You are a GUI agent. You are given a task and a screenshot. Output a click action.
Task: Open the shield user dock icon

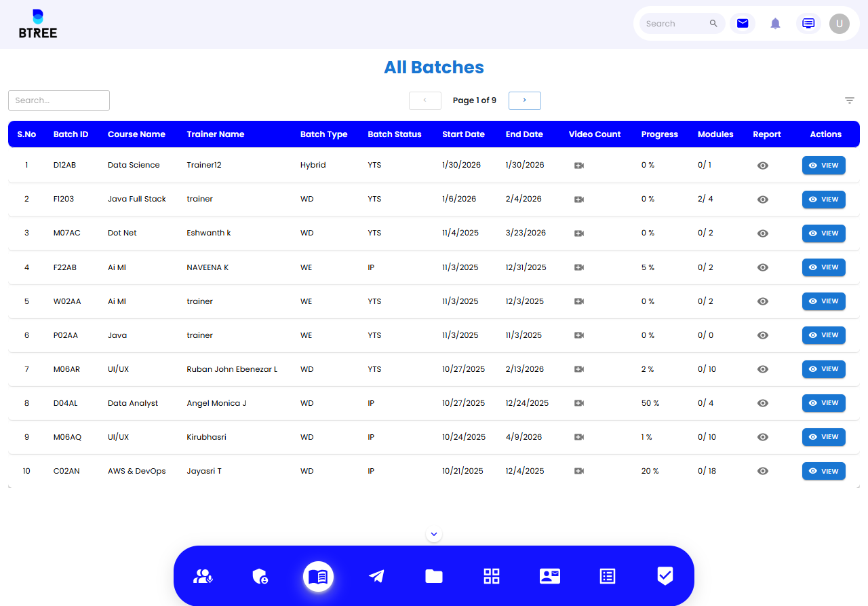tap(260, 576)
